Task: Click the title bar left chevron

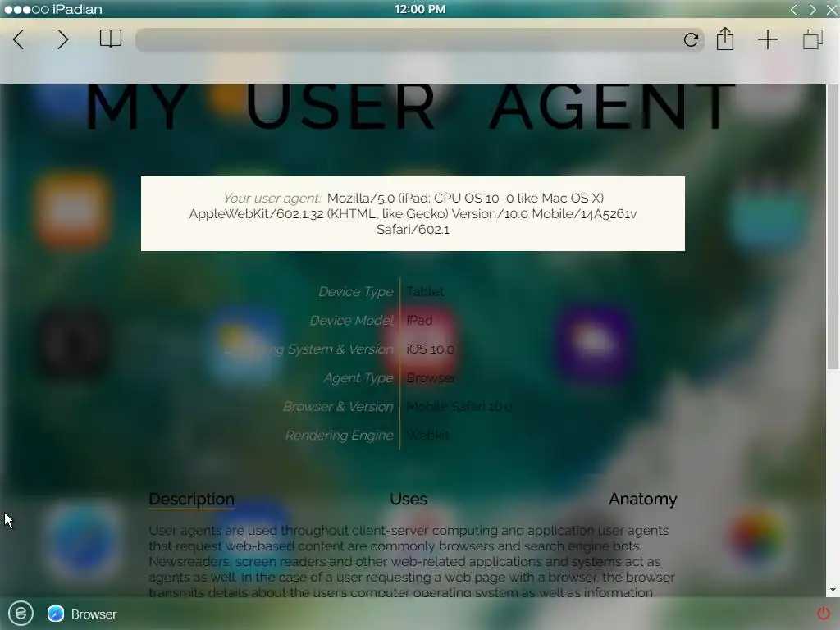Action: (x=794, y=9)
